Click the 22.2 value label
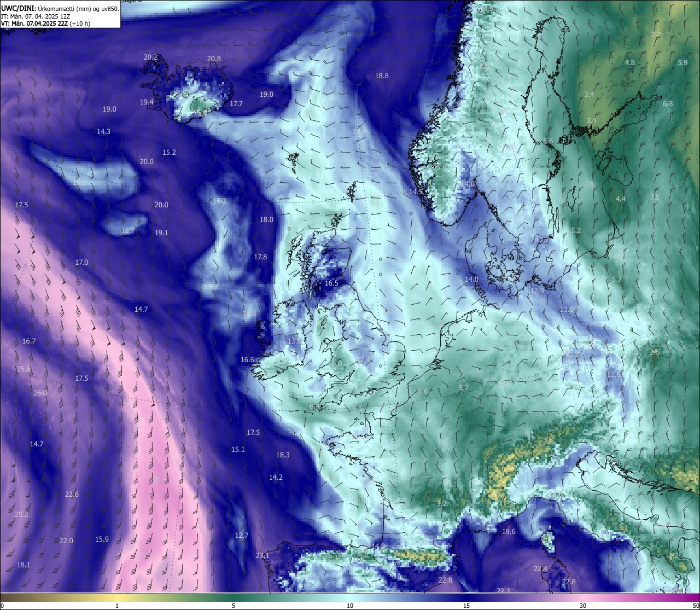Image resolution: width=700 pixels, height=610 pixels. 503,591
